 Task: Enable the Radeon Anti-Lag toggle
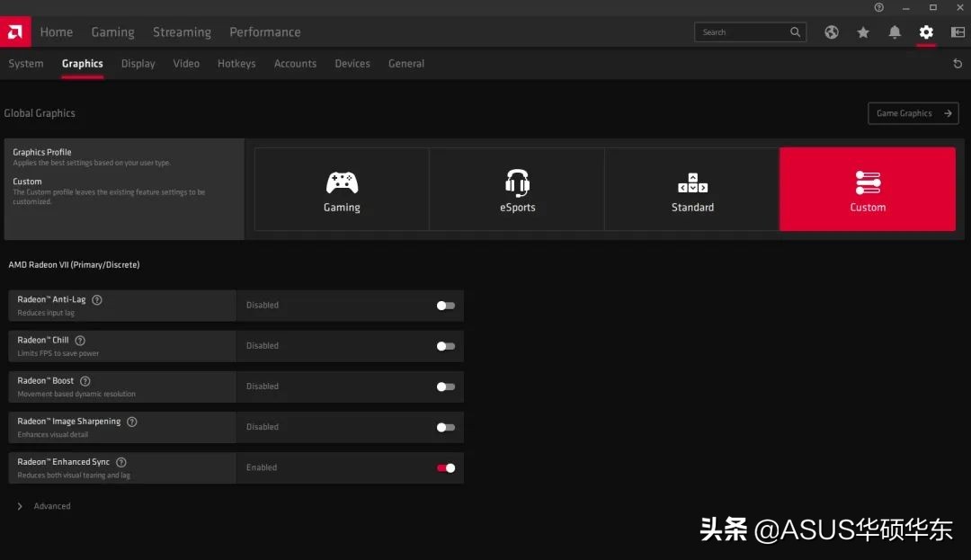(x=445, y=306)
